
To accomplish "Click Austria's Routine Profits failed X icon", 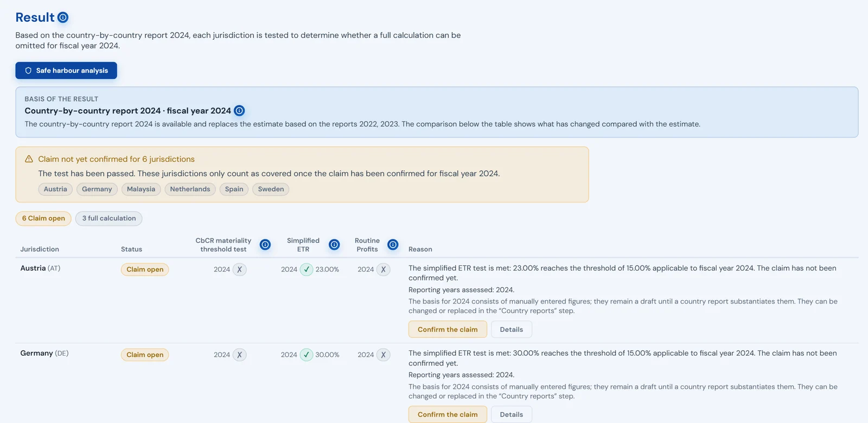I will coord(384,269).
